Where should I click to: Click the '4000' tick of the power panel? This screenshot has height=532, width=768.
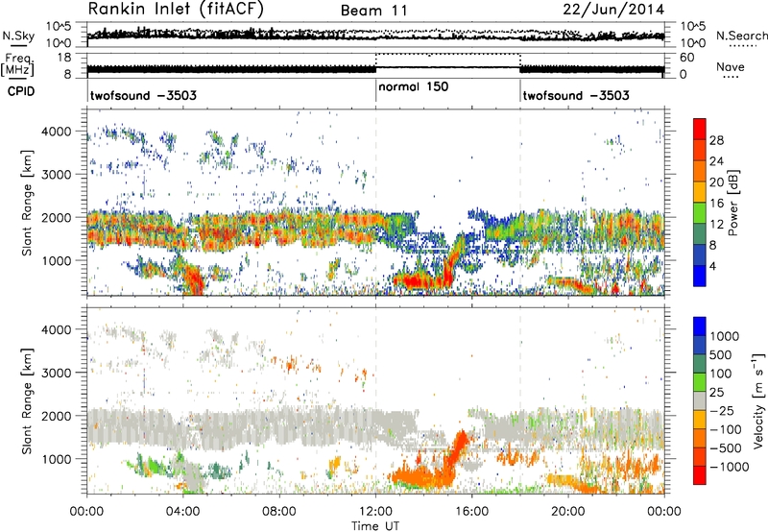[x=57, y=131]
